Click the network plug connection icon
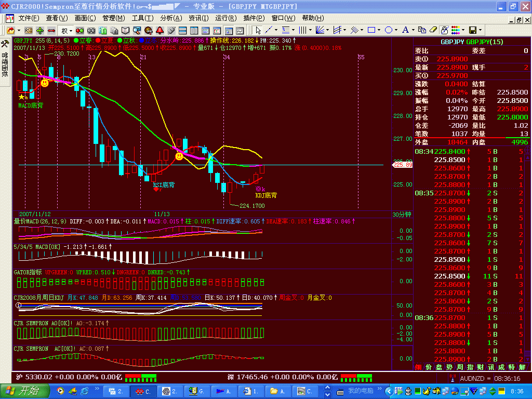 [171, 31]
